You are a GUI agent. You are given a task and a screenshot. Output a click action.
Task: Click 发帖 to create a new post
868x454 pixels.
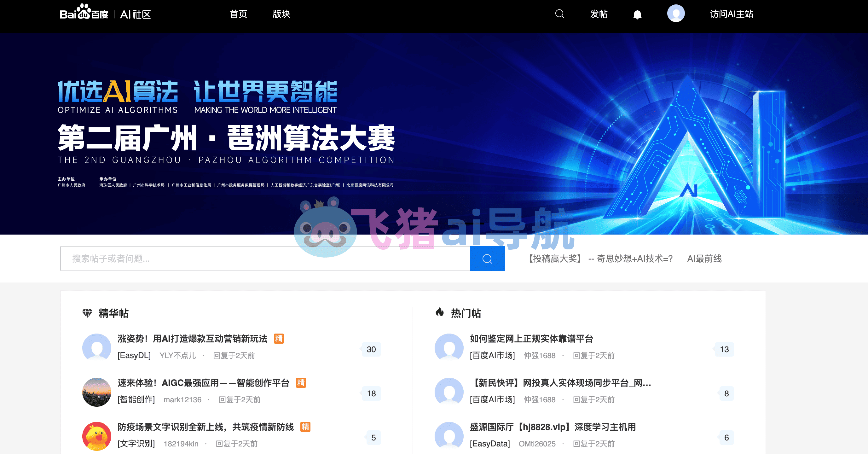coord(599,14)
